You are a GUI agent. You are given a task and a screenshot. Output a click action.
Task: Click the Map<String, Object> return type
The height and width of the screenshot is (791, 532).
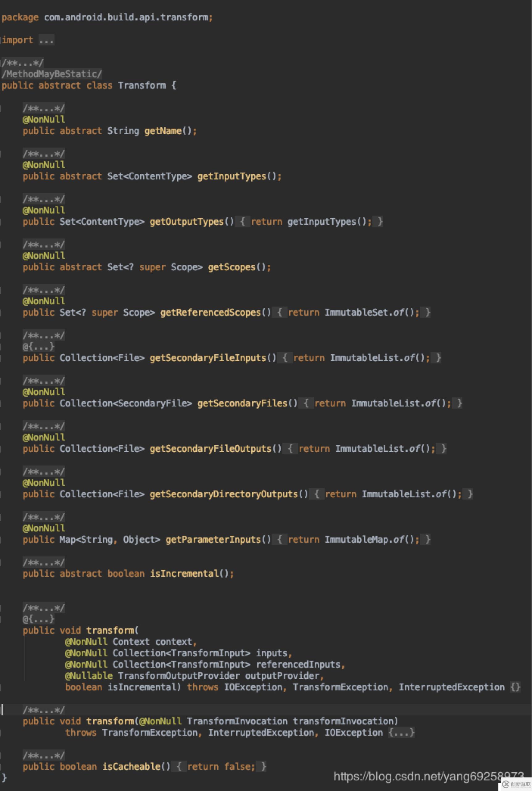pos(110,540)
